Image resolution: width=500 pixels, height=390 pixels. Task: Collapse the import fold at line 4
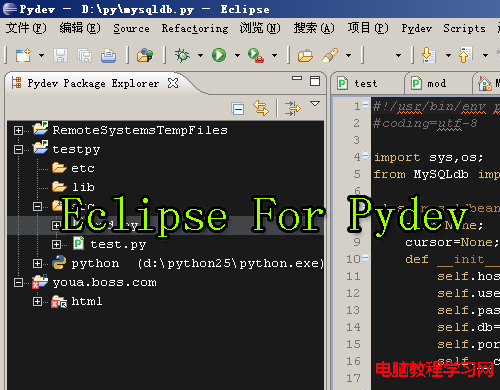tap(366, 155)
